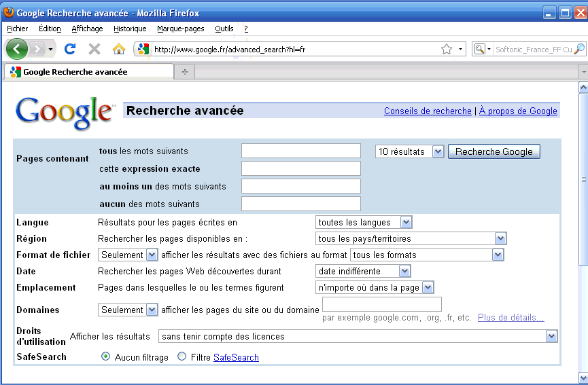Click the site or domain text field

[382, 304]
